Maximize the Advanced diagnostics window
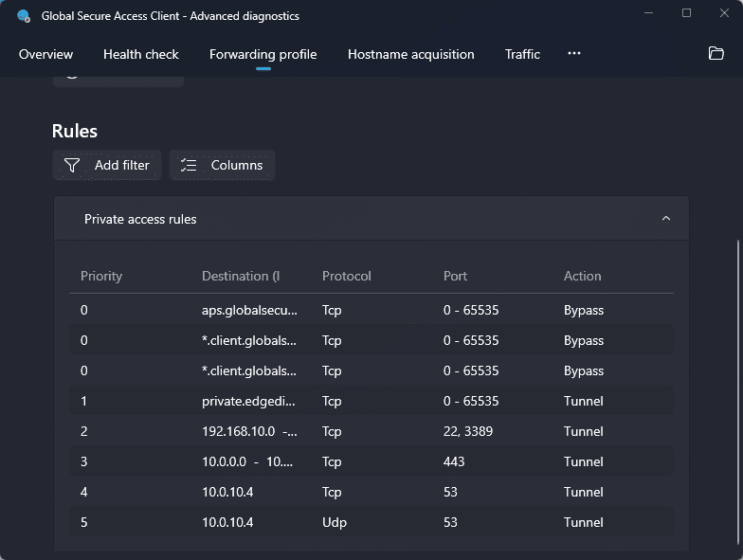The width and height of the screenshot is (743, 560). click(x=686, y=13)
